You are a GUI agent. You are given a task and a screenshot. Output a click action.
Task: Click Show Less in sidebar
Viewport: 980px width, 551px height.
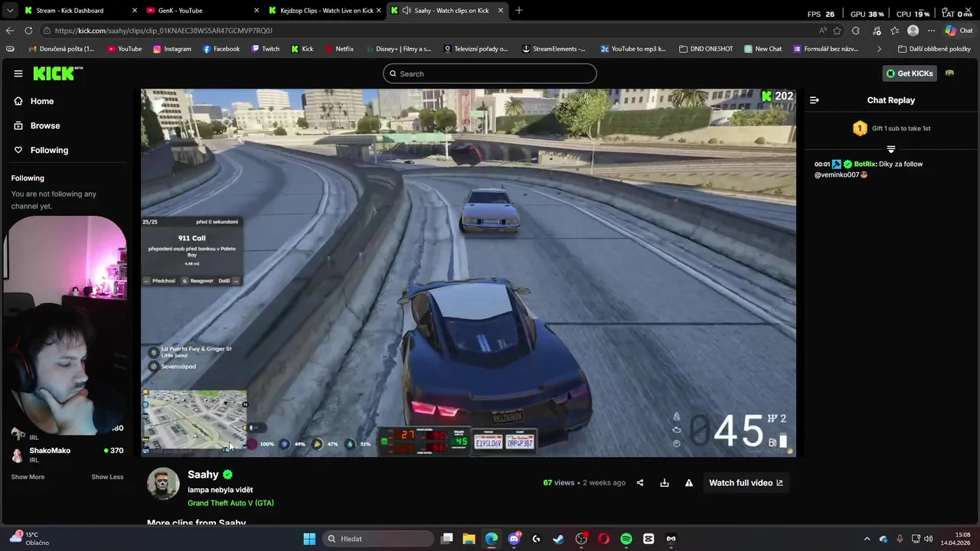pos(107,477)
